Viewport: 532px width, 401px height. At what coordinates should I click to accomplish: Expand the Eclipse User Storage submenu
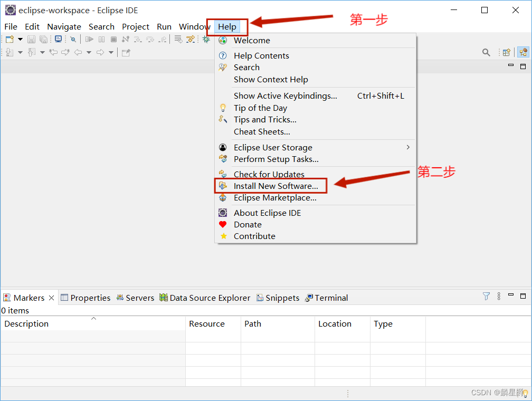point(316,147)
